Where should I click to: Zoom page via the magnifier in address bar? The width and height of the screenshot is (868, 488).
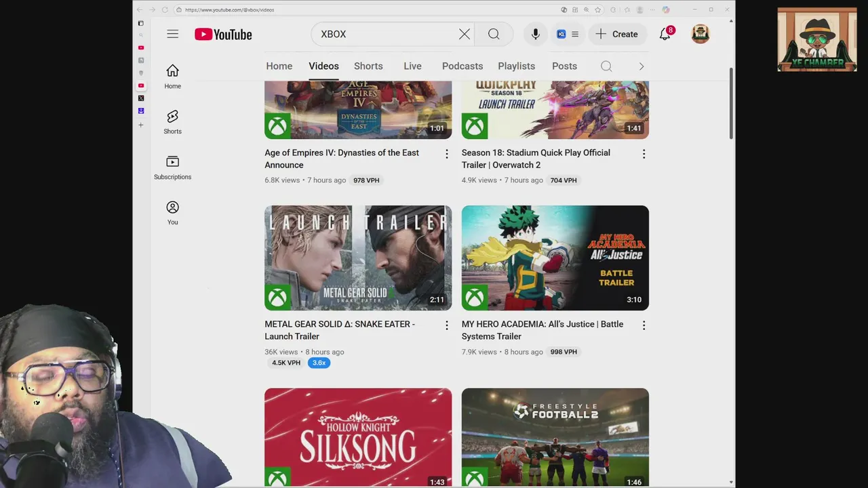point(586,9)
